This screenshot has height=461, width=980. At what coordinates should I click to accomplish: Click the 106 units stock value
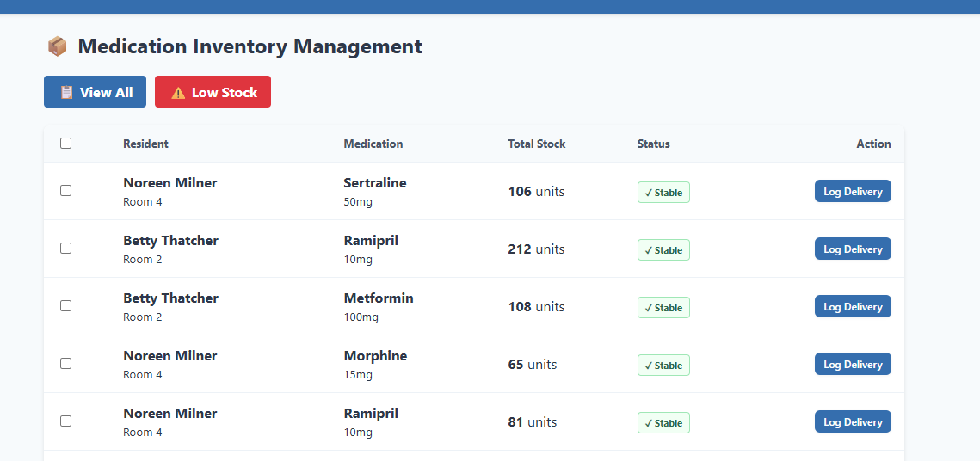[536, 192]
